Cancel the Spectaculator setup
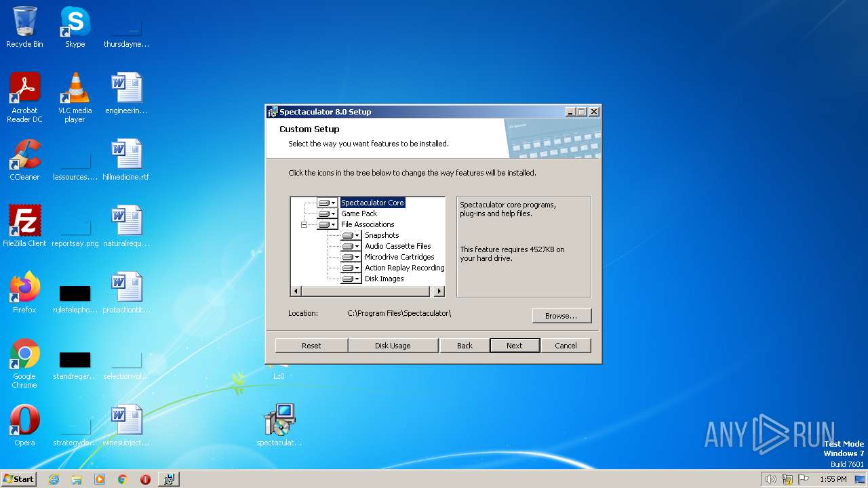Screen dimensions: 868x488 click(566, 346)
